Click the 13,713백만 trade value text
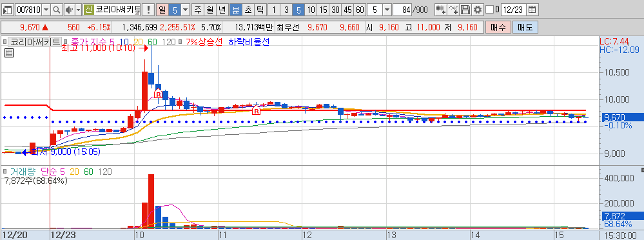 coord(254,28)
